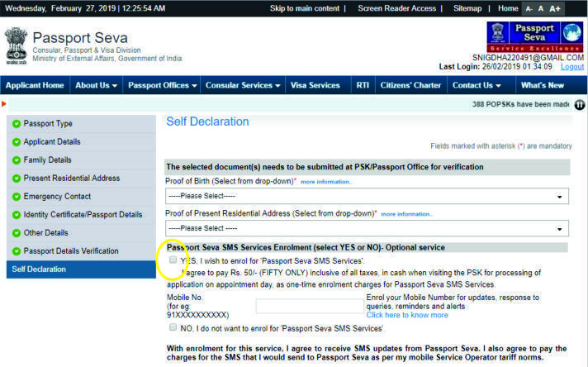Select Passport Details Verification step
The width and height of the screenshot is (588, 367).
pyautogui.click(x=81, y=251)
